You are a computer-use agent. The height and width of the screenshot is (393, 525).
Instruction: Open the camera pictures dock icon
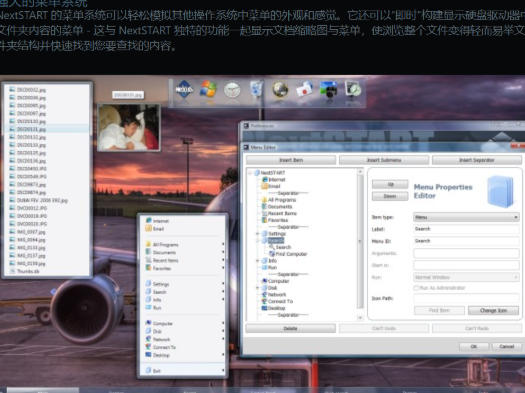(x=328, y=89)
